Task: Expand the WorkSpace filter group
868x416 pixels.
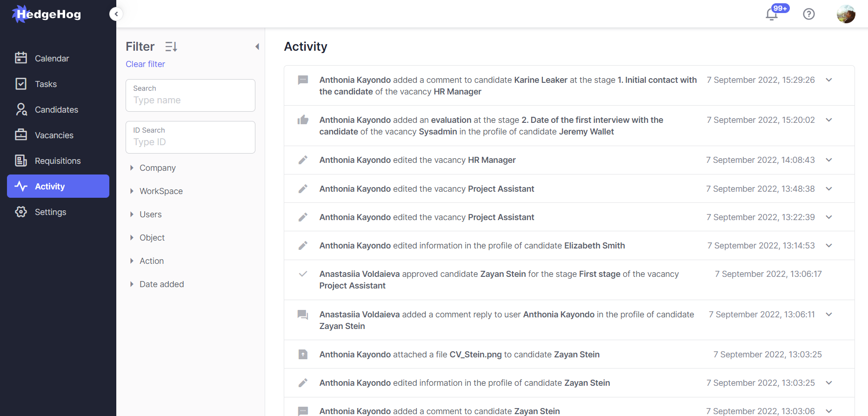Action: 160,191
